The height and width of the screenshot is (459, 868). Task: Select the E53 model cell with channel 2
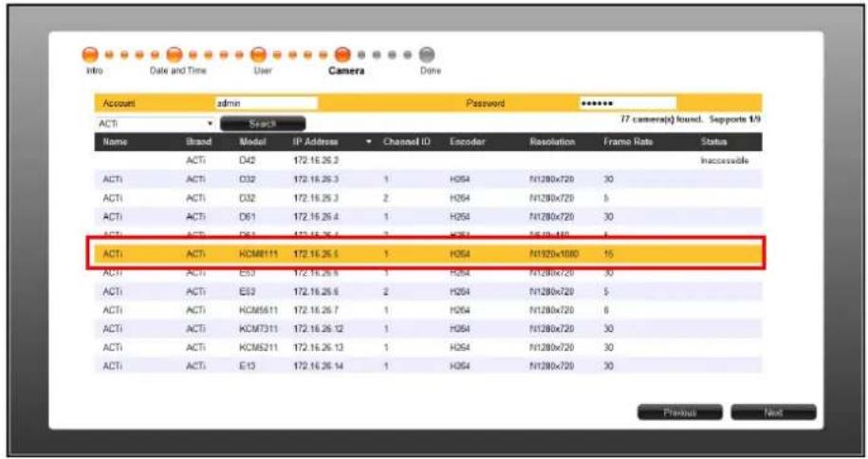(x=248, y=291)
